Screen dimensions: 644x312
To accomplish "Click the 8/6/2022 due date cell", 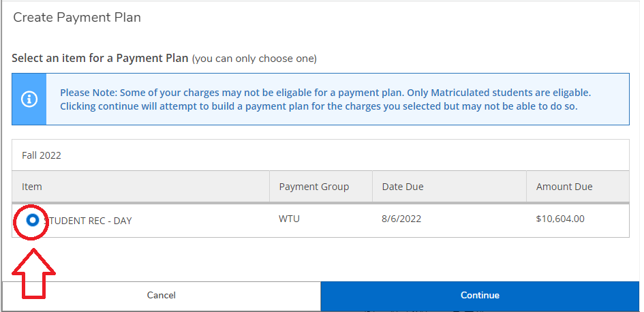I will tap(401, 219).
